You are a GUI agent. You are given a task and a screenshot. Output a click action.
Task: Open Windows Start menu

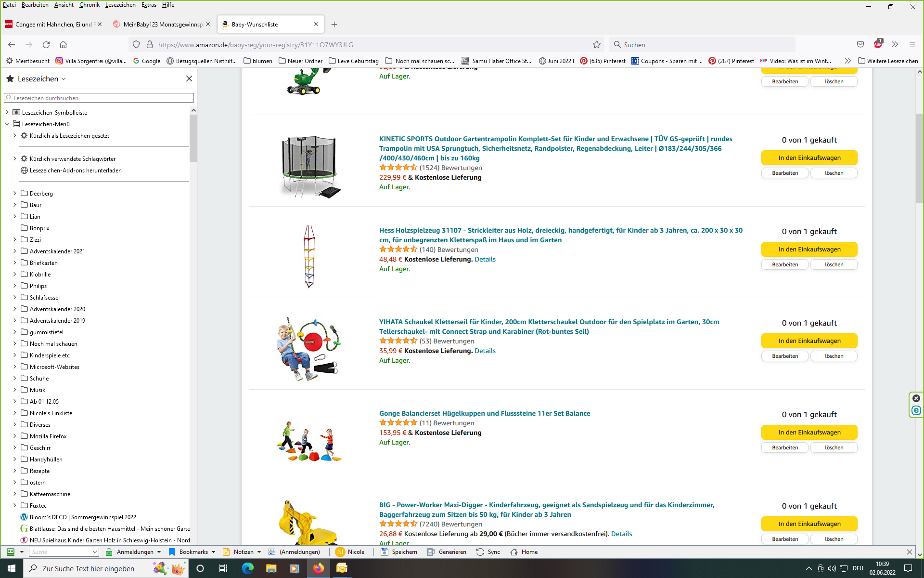tap(12, 568)
